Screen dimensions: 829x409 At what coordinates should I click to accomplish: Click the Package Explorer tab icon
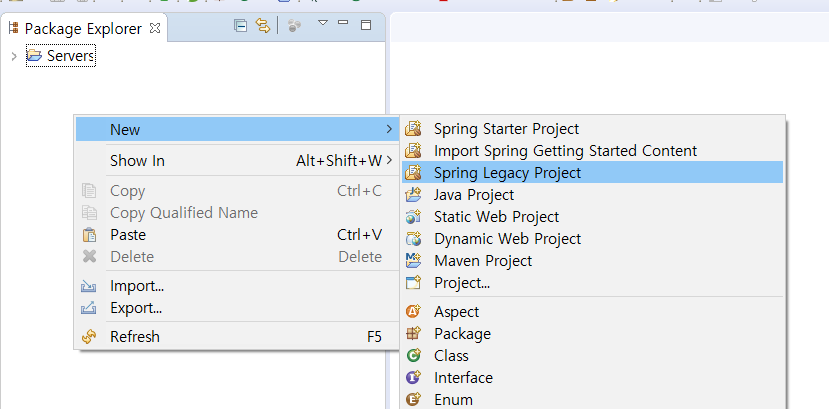(14, 28)
